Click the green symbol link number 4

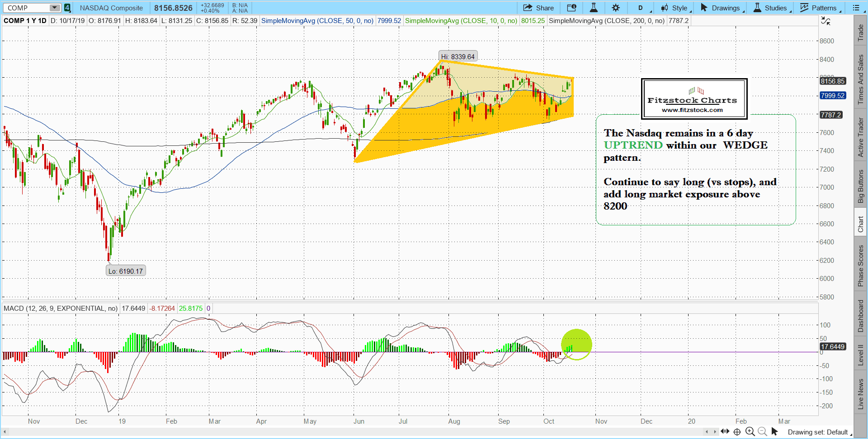(67, 8)
